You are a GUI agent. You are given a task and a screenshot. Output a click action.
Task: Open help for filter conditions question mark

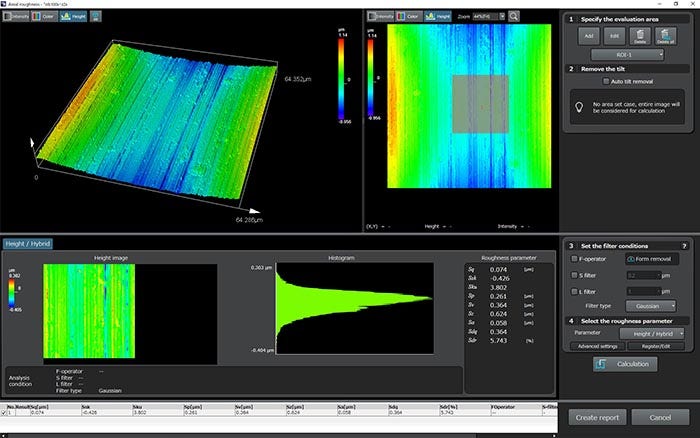[685, 245]
